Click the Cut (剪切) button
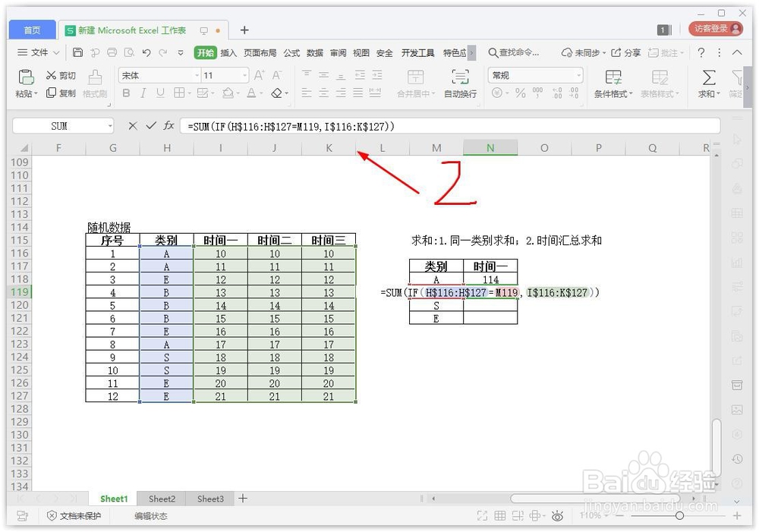759x532 pixels. (61, 76)
